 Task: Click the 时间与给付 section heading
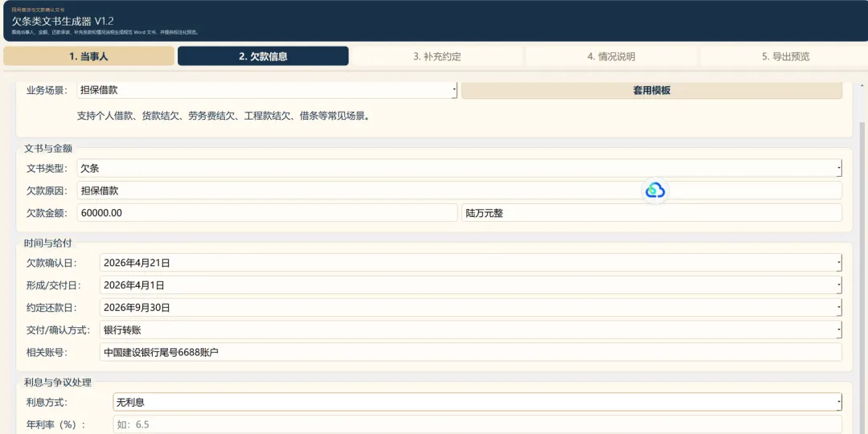point(48,243)
